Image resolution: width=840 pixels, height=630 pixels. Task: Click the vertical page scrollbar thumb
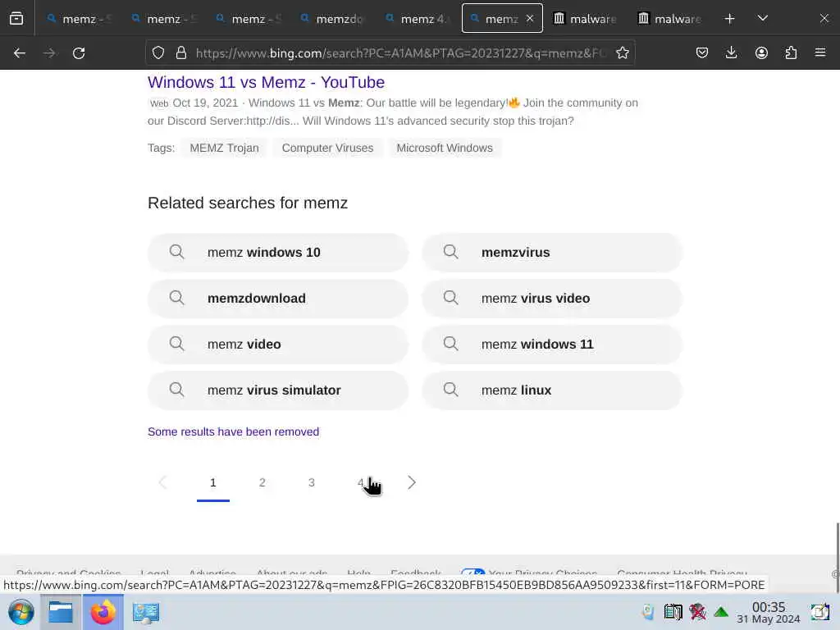[x=838, y=557]
